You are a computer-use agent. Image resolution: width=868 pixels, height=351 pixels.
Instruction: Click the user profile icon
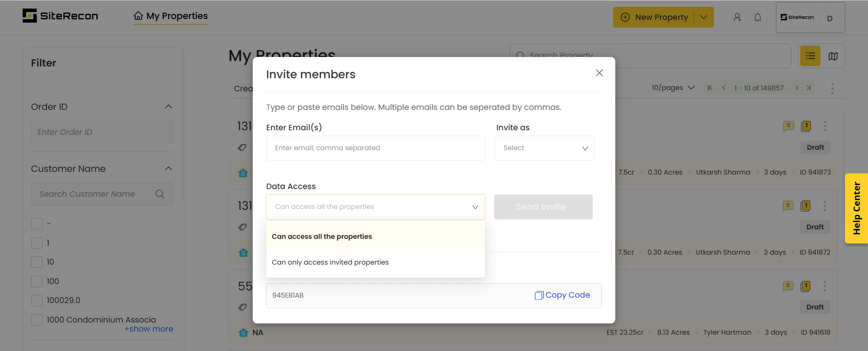click(737, 17)
